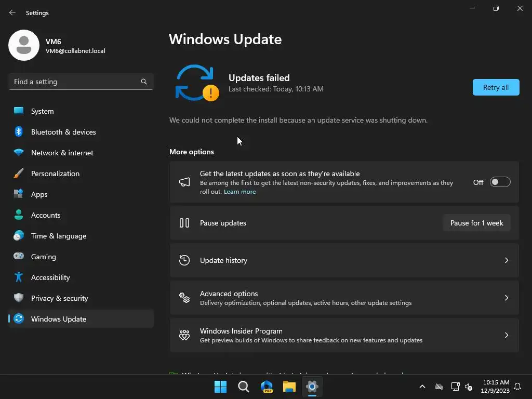
Task: Click the network display icon in tray
Action: click(x=455, y=387)
